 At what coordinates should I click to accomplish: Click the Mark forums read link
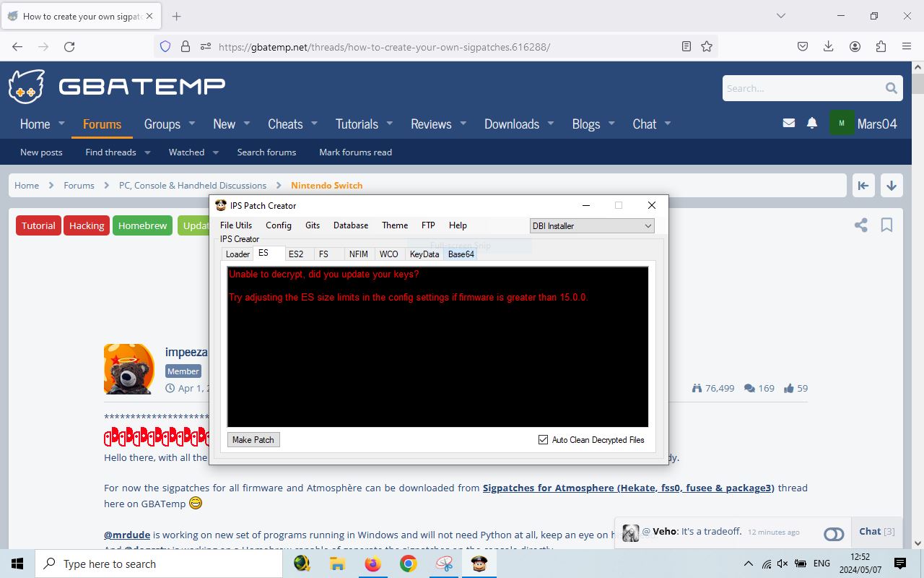point(356,152)
